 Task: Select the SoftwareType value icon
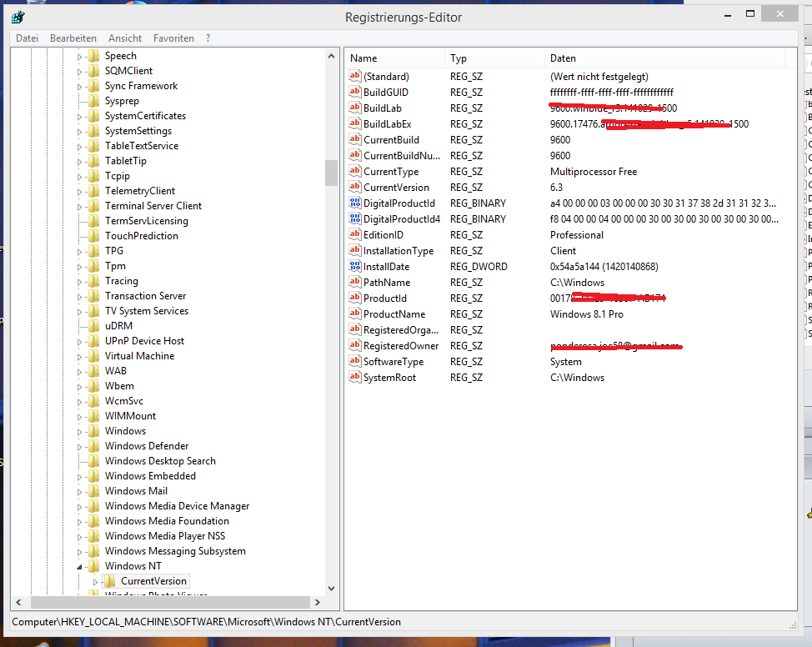(355, 361)
